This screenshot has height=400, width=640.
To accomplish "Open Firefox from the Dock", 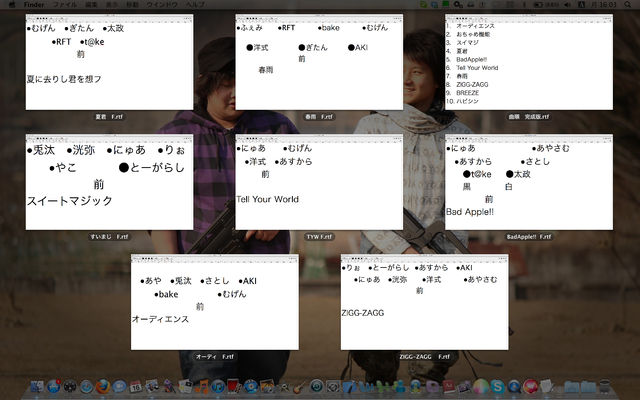I will pos(102,387).
